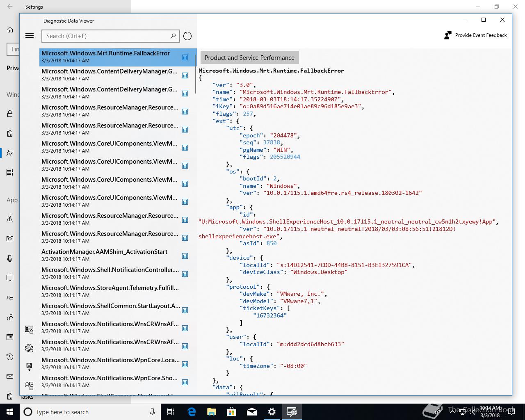The image size is (525, 420).
Task: Open the hamburger navigation menu
Action: [30, 36]
